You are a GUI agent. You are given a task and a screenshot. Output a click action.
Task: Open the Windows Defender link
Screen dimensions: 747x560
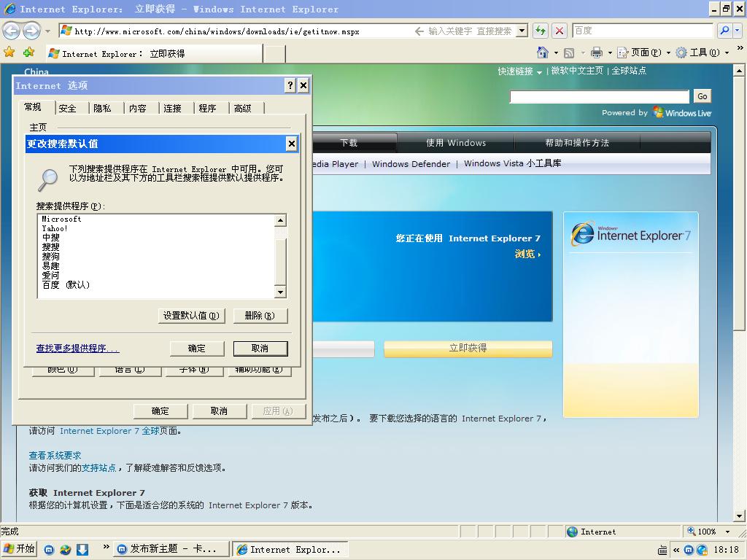coord(411,164)
